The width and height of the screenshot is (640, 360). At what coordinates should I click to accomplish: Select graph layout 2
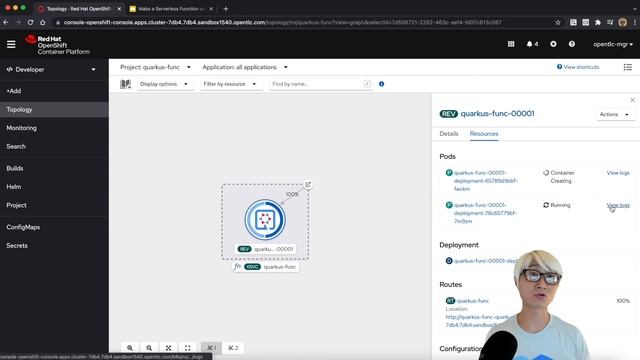point(233,348)
